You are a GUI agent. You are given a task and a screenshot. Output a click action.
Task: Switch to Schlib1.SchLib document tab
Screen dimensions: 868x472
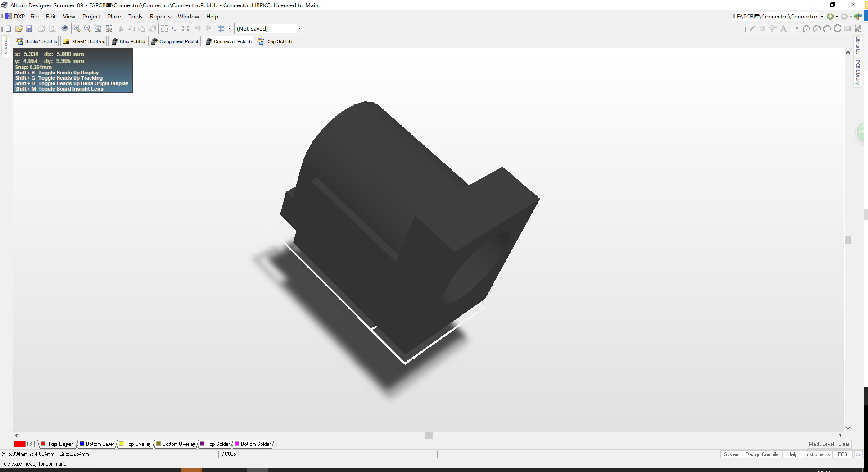click(36, 41)
